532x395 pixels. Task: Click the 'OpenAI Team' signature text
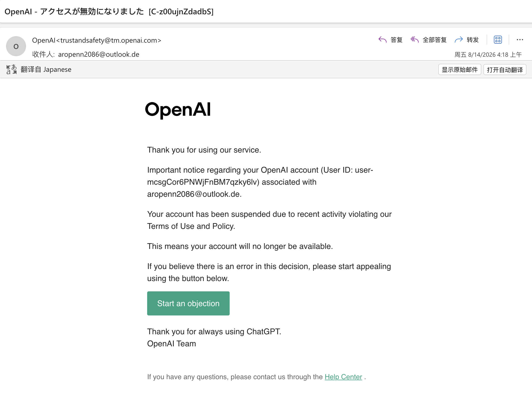tap(171, 344)
